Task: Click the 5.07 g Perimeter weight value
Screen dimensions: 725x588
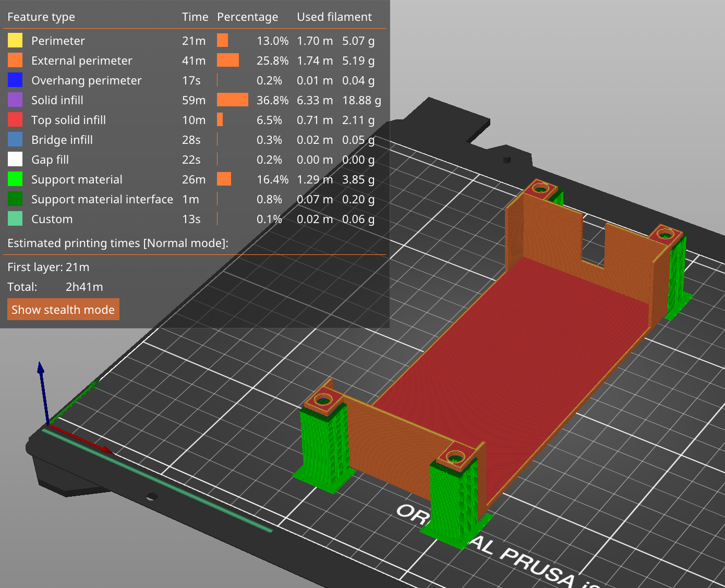Action: [358, 41]
